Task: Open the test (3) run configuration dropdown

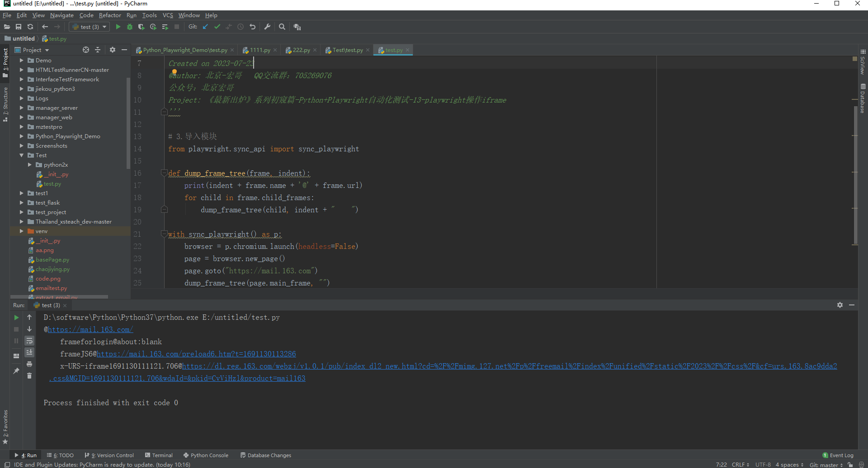Action: pos(104,27)
